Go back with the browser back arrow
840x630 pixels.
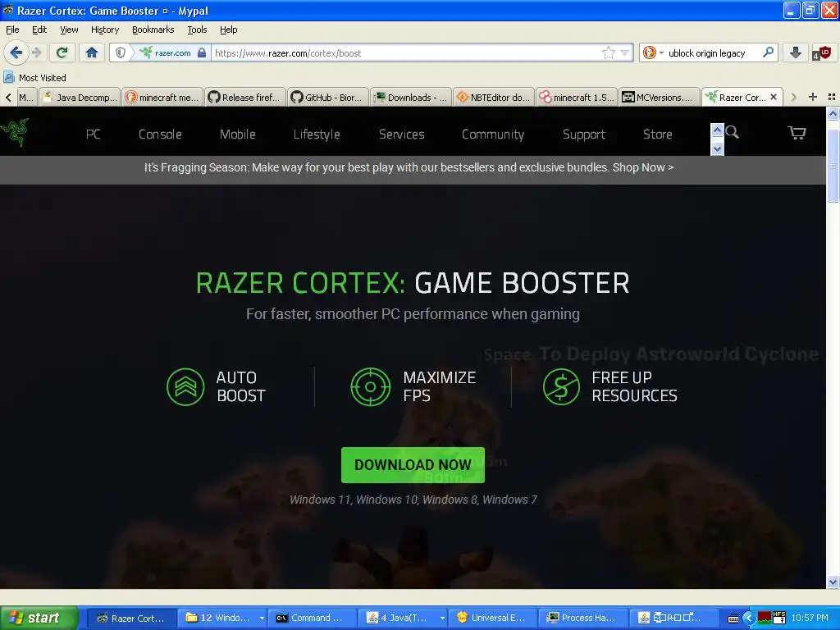16,52
